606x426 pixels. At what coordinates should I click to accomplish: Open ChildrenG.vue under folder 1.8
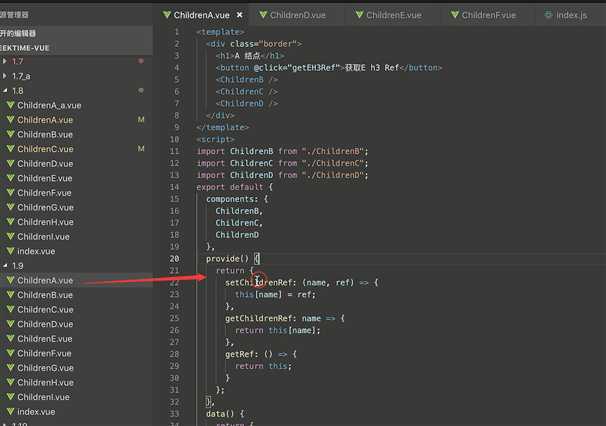click(46, 207)
